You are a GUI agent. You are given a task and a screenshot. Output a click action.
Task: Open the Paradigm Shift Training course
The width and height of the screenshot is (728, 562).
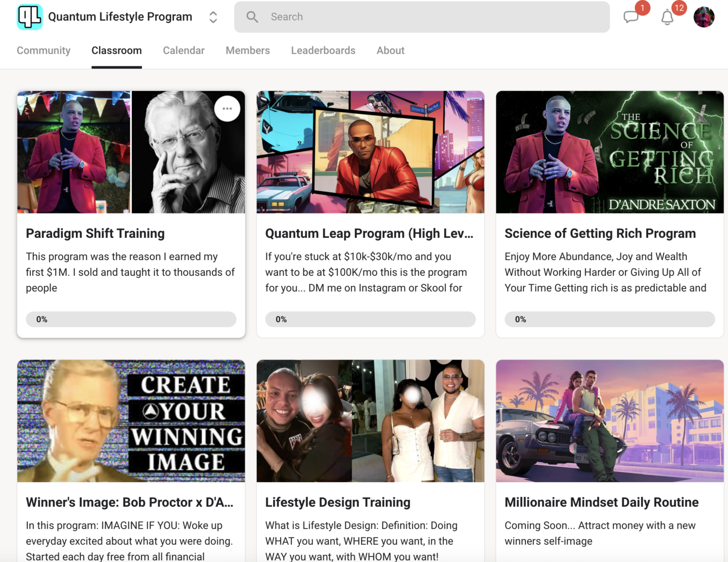(x=95, y=233)
